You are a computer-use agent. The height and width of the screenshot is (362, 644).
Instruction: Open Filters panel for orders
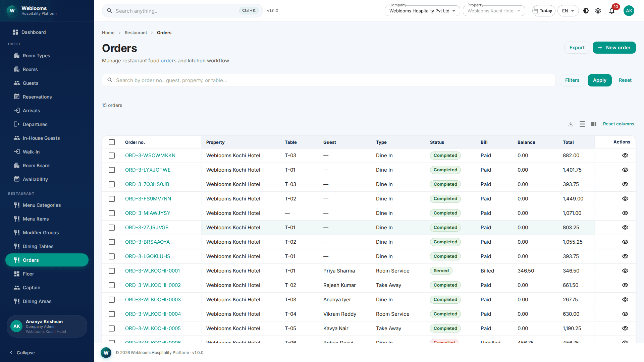pyautogui.click(x=572, y=80)
